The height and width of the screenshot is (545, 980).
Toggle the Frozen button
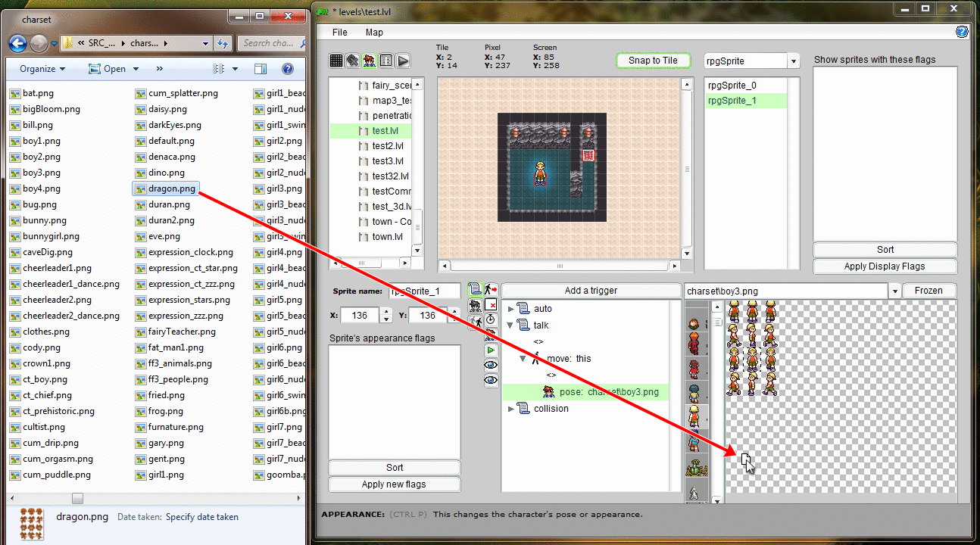pyautogui.click(x=930, y=291)
